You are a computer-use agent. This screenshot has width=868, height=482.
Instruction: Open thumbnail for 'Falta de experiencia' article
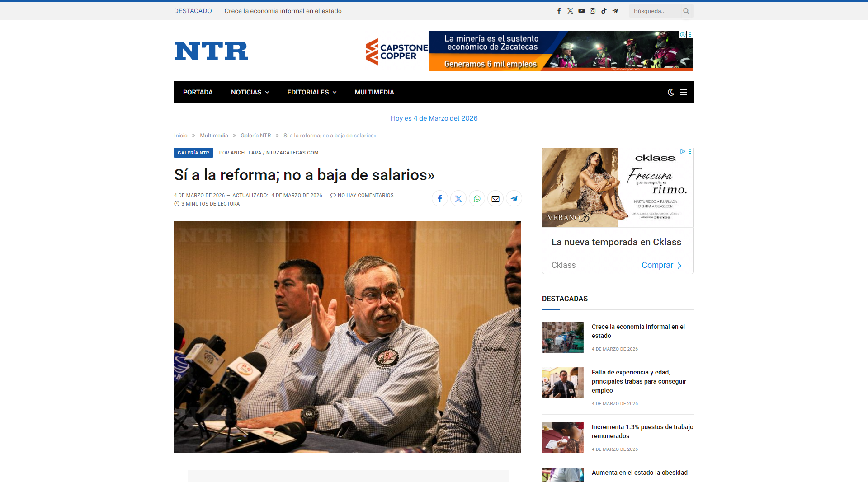[x=563, y=383]
